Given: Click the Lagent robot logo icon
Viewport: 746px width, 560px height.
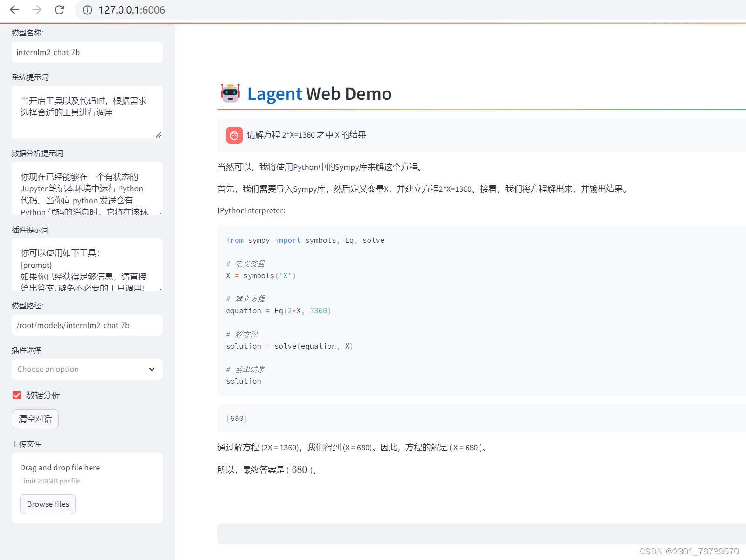Looking at the screenshot, I should point(230,93).
